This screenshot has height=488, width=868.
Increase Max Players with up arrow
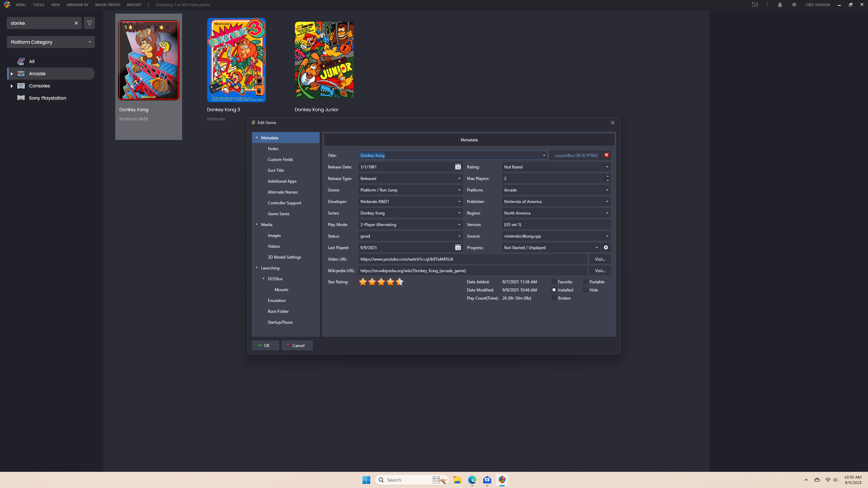[608, 176]
